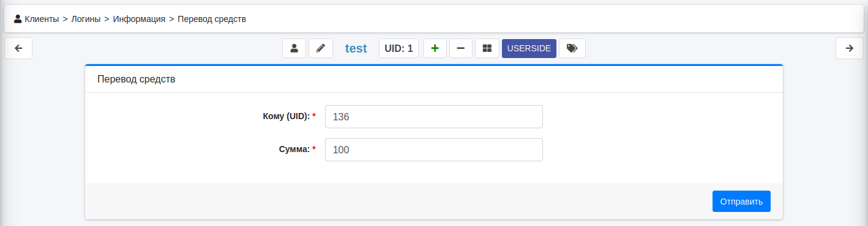Click the pencil edit icon button
Image resolution: width=868 pixels, height=226 pixels.
pyautogui.click(x=321, y=48)
